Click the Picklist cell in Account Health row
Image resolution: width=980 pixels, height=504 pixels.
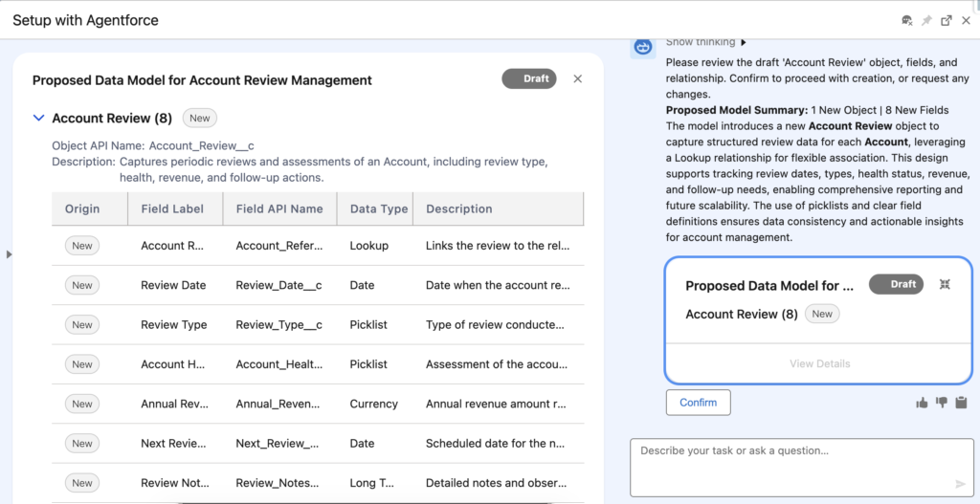point(368,364)
